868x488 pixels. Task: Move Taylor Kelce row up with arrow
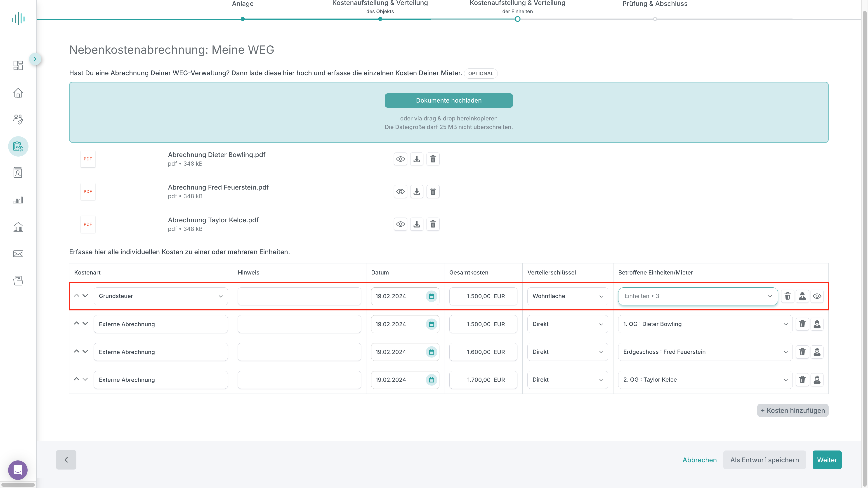pyautogui.click(x=76, y=379)
